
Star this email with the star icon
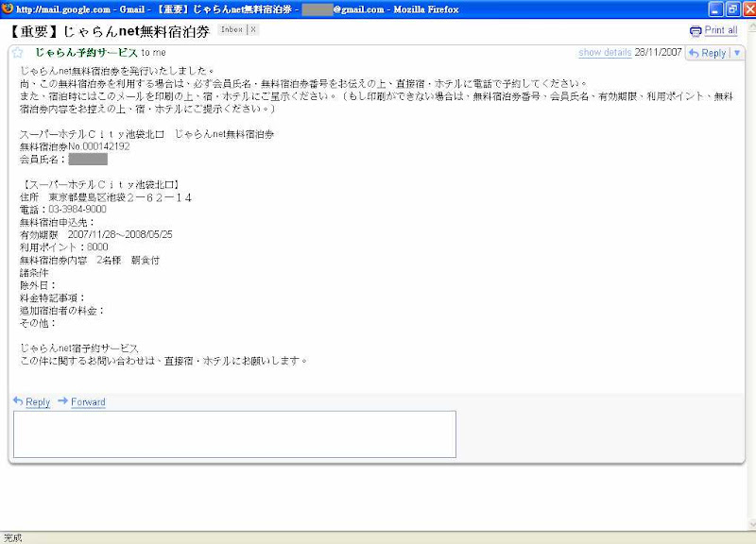(x=17, y=53)
